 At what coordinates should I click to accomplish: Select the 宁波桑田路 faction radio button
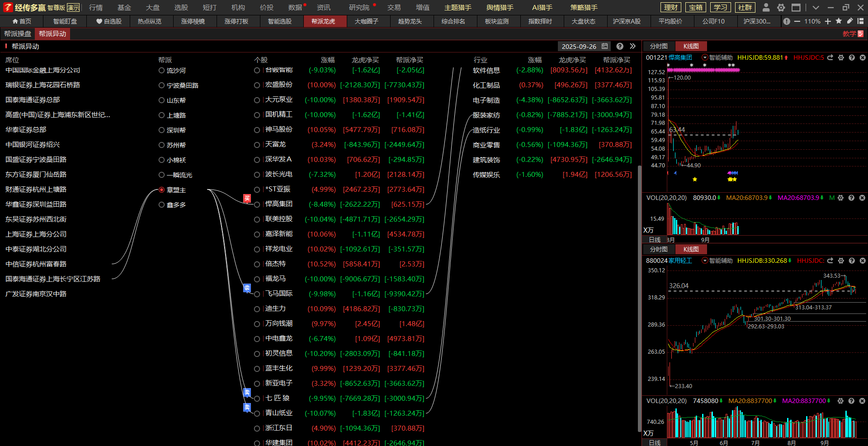click(x=161, y=85)
